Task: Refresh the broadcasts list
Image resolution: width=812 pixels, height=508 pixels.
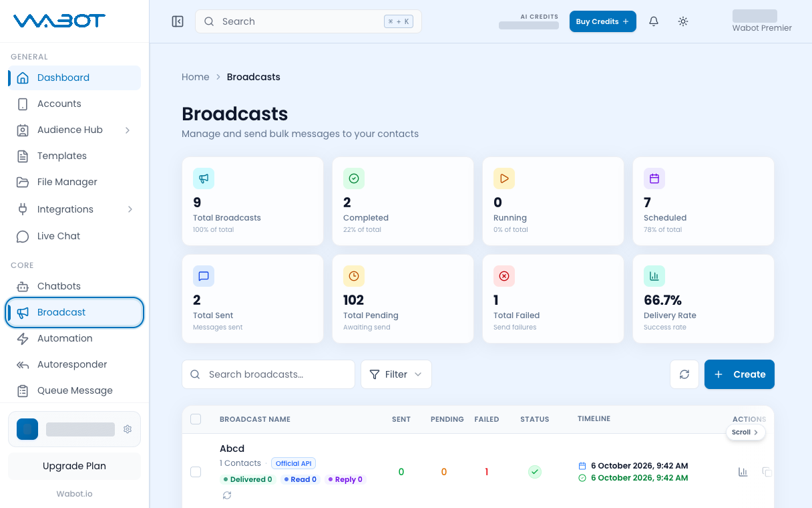Action: point(684,374)
